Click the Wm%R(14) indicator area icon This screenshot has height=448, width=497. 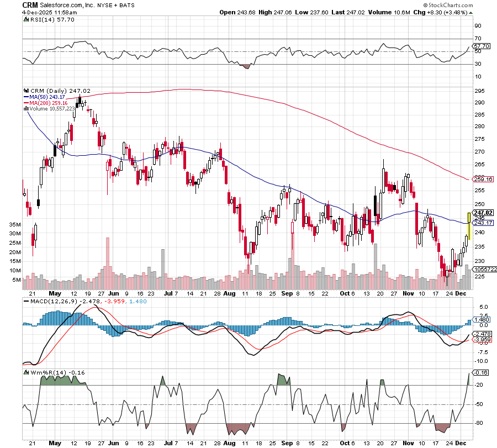click(26, 373)
